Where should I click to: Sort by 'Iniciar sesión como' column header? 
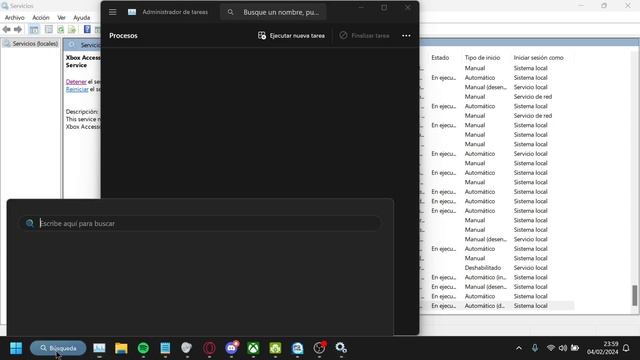click(x=538, y=58)
